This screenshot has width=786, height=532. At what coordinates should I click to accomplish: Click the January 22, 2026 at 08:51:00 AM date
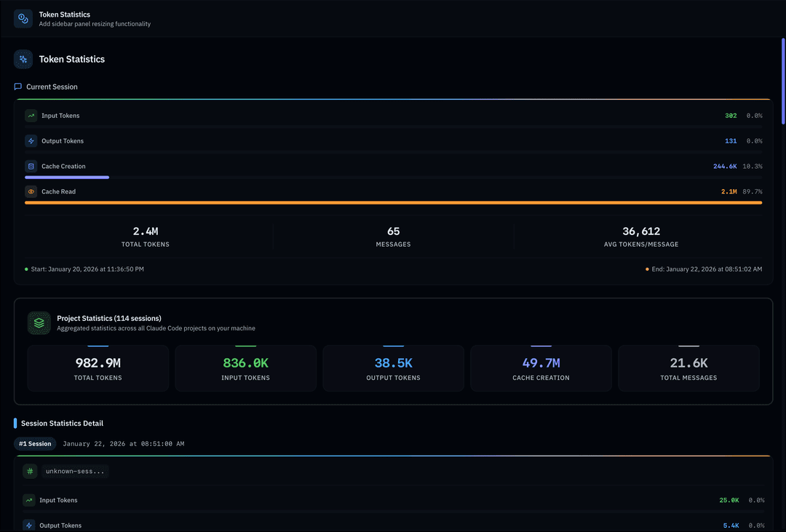point(123,444)
